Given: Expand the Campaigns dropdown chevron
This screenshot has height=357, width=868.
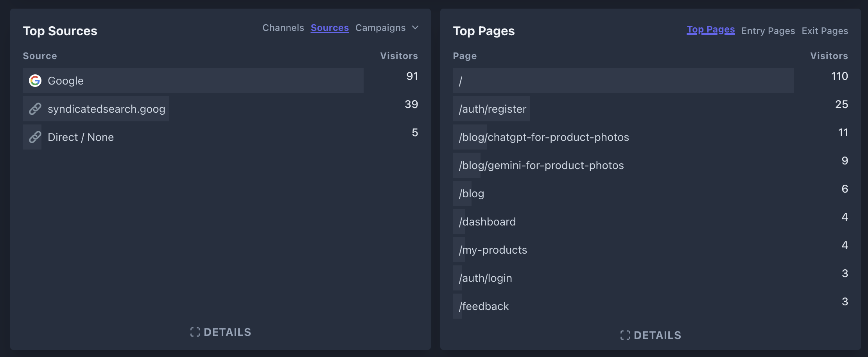Looking at the screenshot, I should (415, 28).
